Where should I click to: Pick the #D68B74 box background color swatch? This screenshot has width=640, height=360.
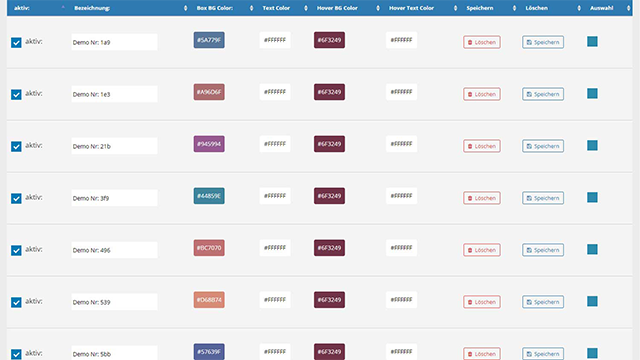coord(209,300)
